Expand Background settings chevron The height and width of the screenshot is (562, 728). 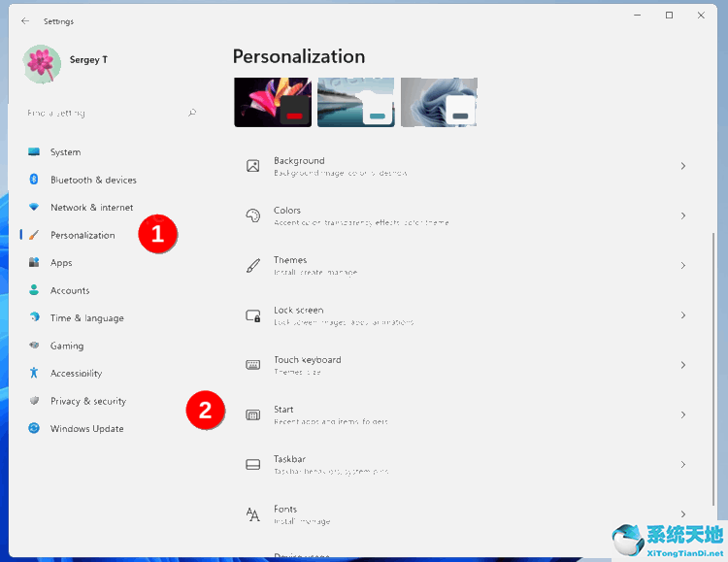pyautogui.click(x=682, y=166)
